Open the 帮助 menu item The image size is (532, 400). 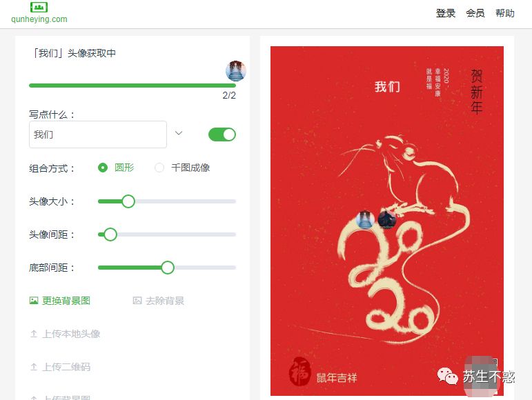(505, 13)
